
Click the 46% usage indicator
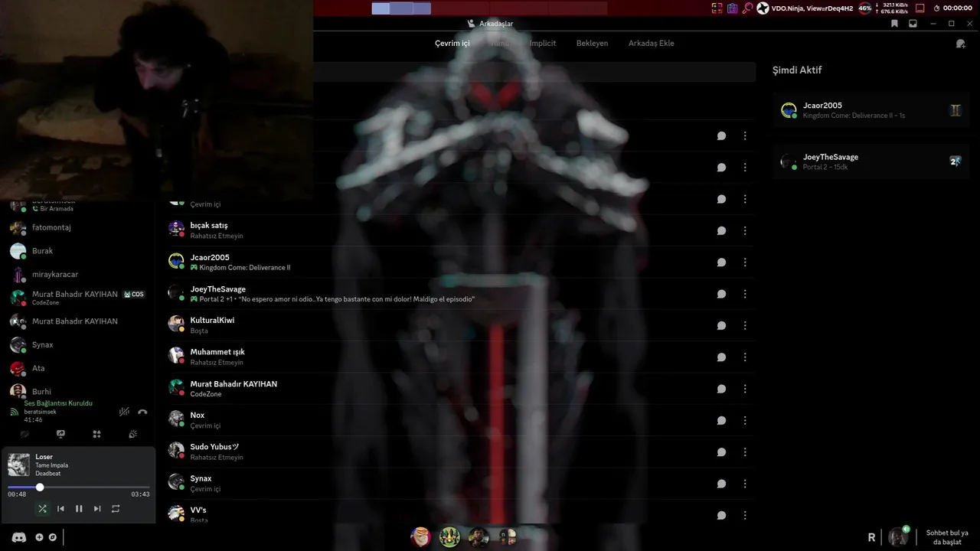point(865,8)
